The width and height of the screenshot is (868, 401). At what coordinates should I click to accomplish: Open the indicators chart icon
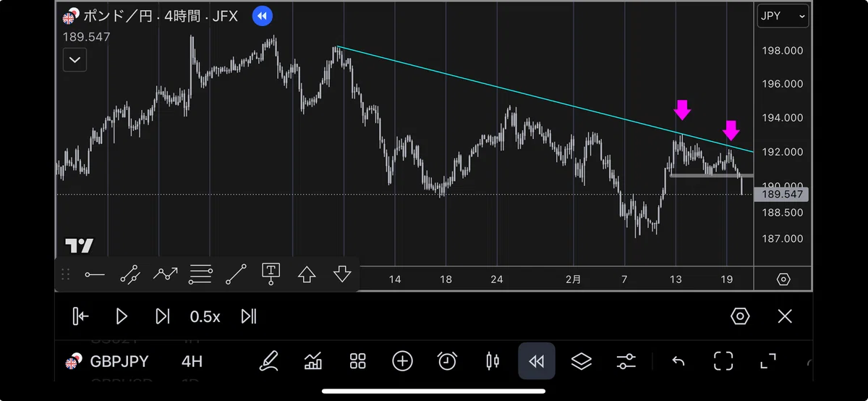click(313, 360)
